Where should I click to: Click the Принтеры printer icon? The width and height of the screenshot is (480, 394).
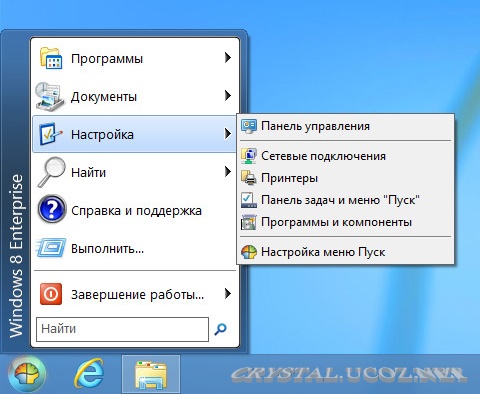249,178
